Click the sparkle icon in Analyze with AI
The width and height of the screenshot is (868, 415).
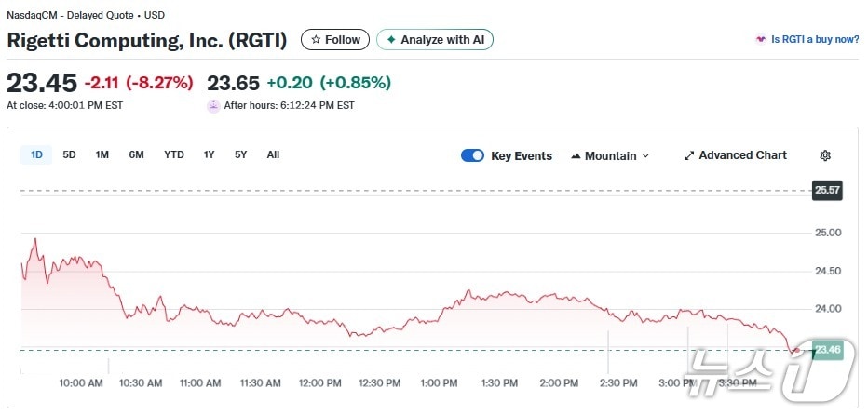tap(391, 40)
